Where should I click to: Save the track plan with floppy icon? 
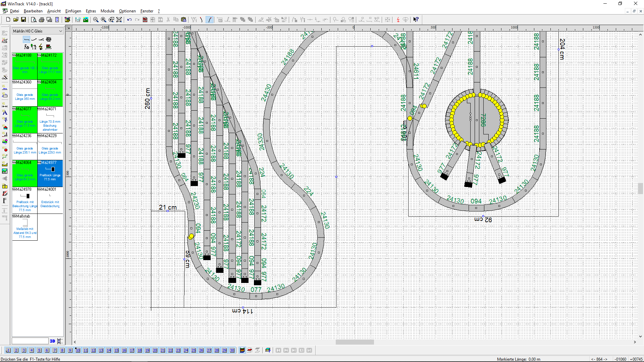click(x=23, y=20)
